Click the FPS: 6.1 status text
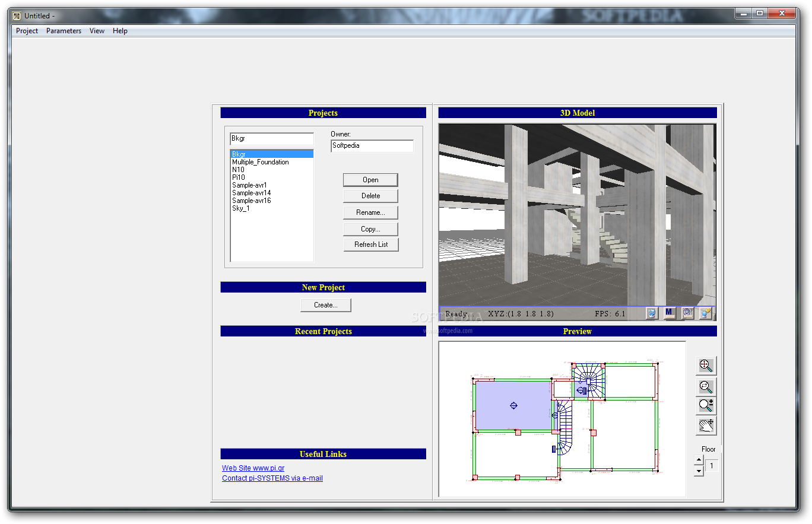Screen dimensions: 812x524 click(610, 314)
